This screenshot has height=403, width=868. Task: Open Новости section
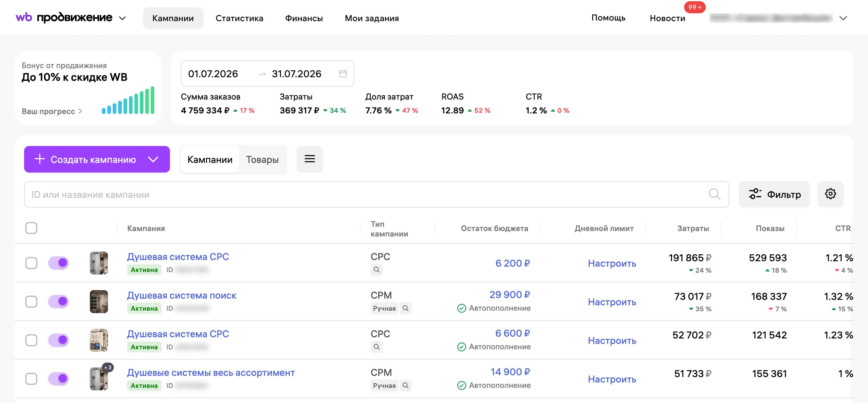tap(667, 18)
